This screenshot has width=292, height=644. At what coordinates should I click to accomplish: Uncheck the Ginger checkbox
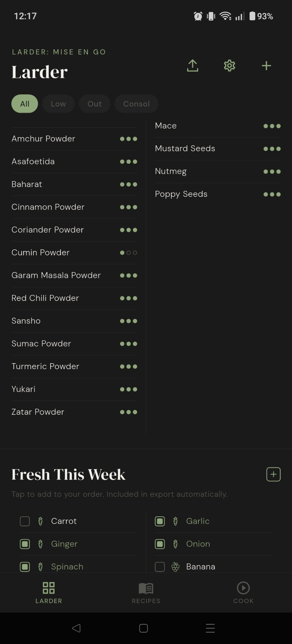(x=25, y=544)
